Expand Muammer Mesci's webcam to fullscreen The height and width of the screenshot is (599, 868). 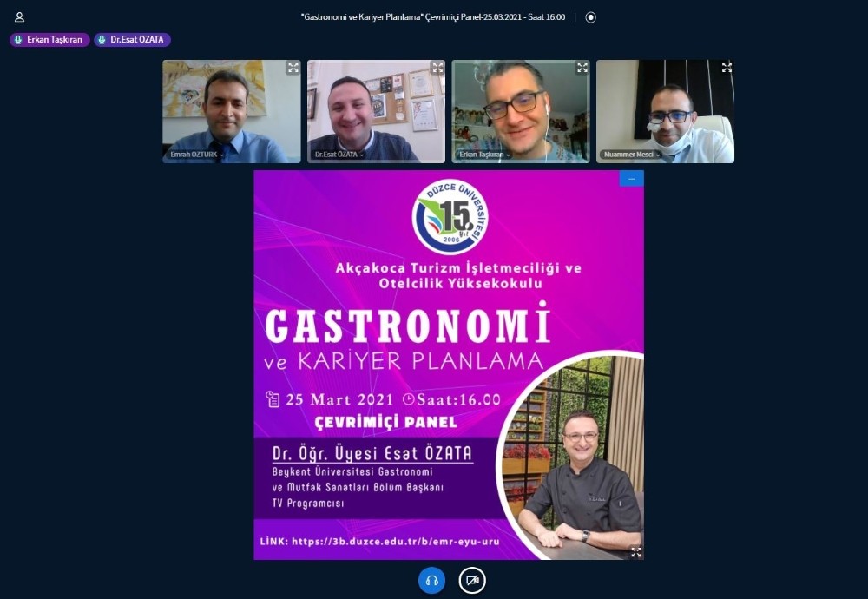click(x=727, y=68)
